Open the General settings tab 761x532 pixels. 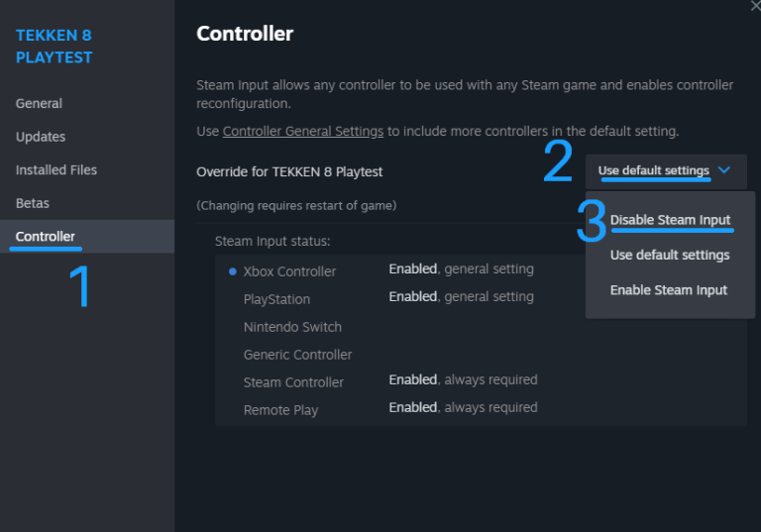point(39,103)
